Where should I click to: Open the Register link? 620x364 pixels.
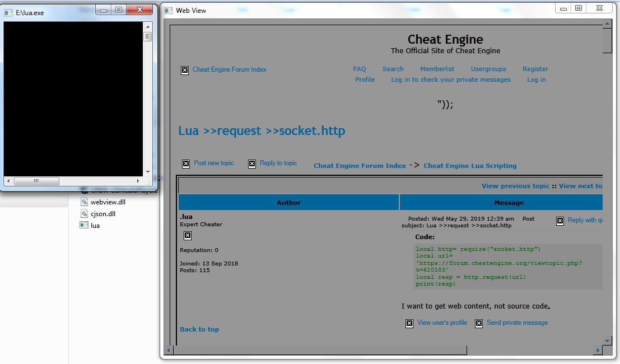click(x=535, y=69)
